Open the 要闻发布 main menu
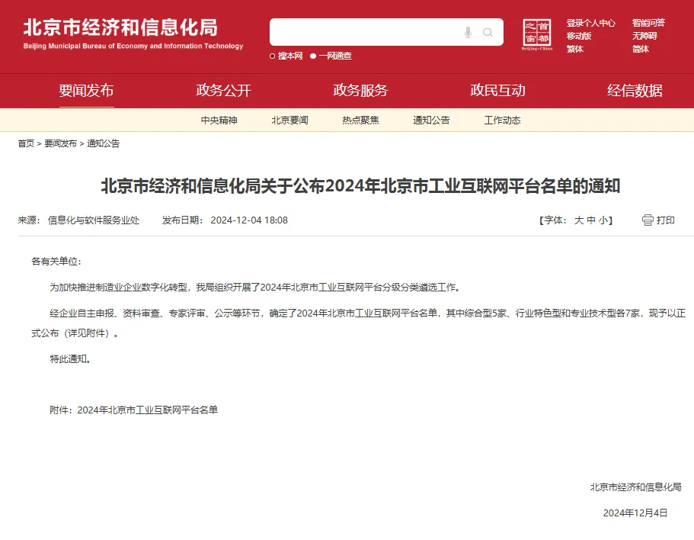The height and width of the screenshot is (540, 694). [x=86, y=90]
